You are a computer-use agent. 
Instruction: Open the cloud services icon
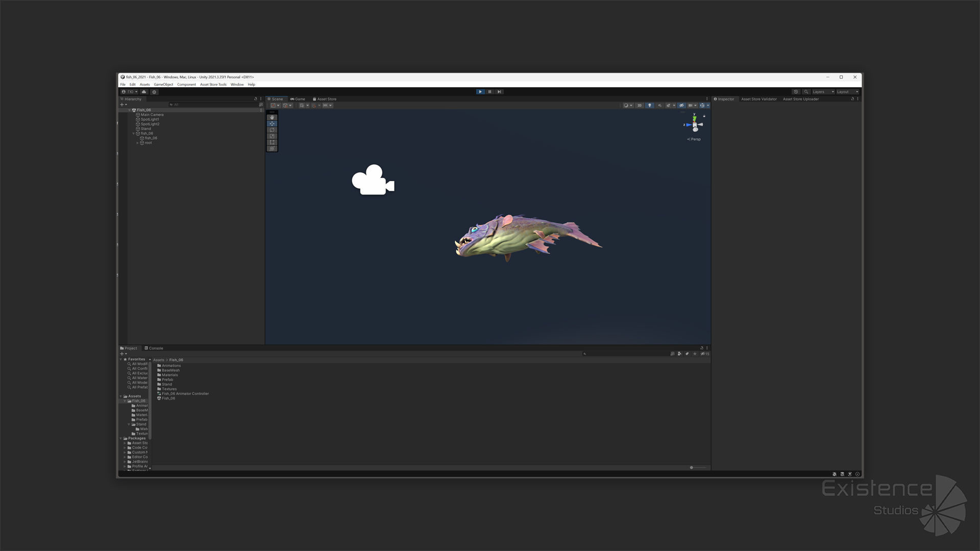point(144,92)
